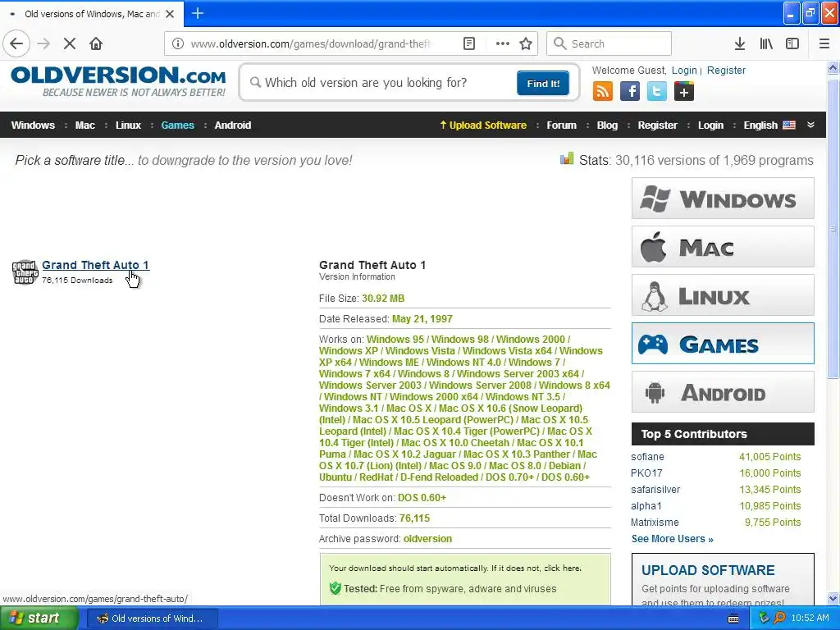Select Windows in the navigation bar
Screen dimensions: 840x630
point(33,125)
